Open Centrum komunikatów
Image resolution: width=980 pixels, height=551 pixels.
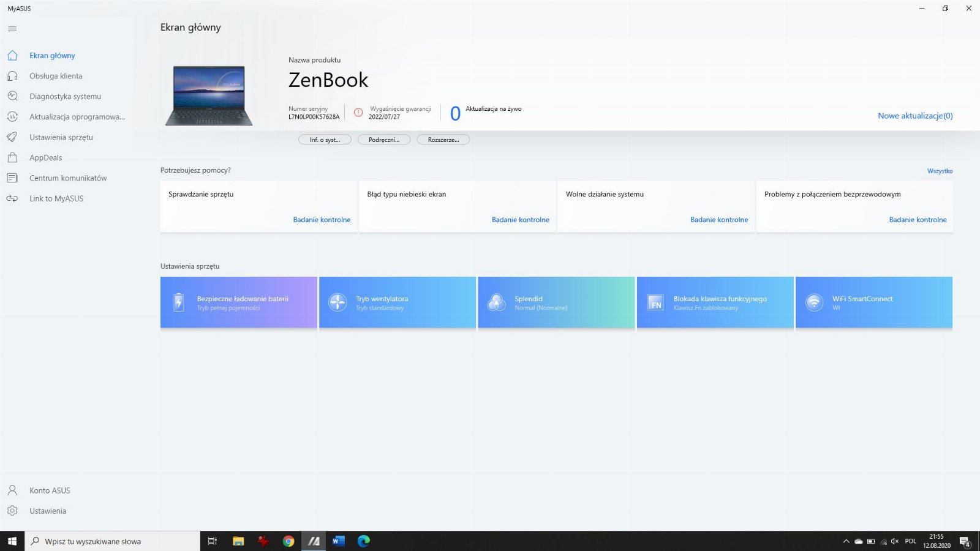tap(68, 178)
